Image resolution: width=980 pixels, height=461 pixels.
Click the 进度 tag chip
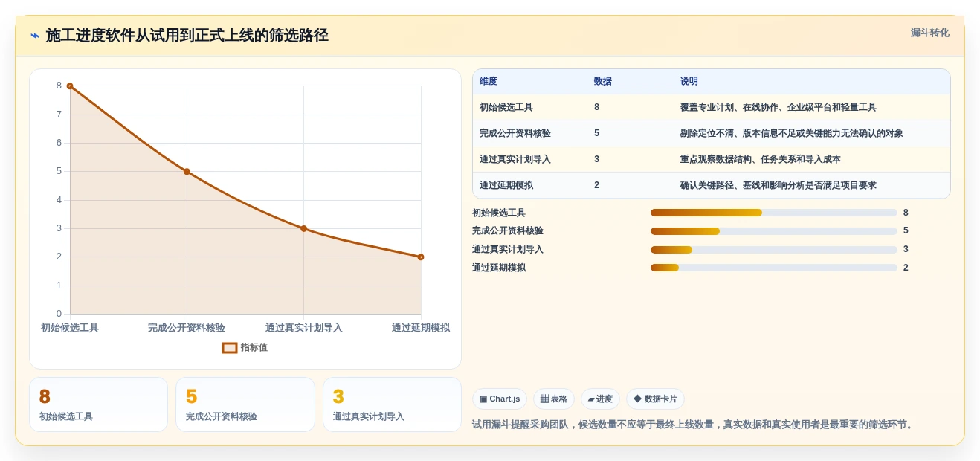[x=600, y=399]
